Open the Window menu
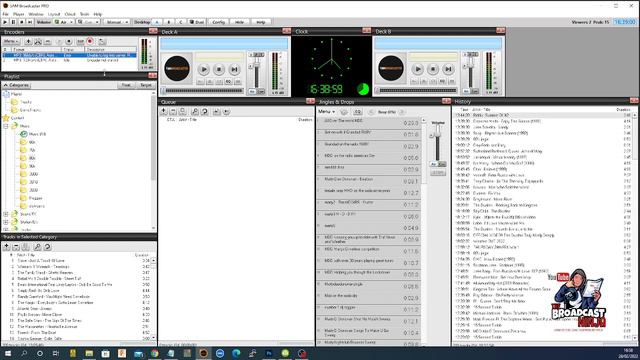Image resolution: width=640 pixels, height=360 pixels. (36, 14)
